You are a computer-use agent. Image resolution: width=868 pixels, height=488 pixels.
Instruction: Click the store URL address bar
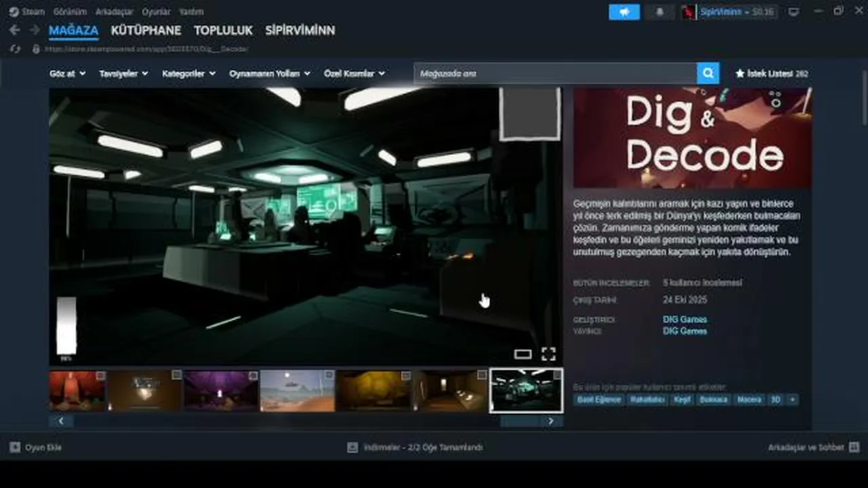tap(146, 49)
